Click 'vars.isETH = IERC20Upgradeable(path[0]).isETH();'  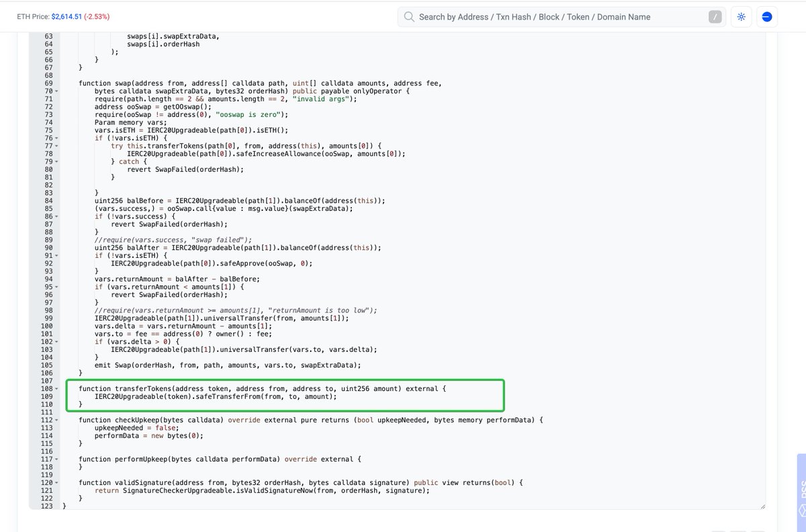pyautogui.click(x=191, y=130)
